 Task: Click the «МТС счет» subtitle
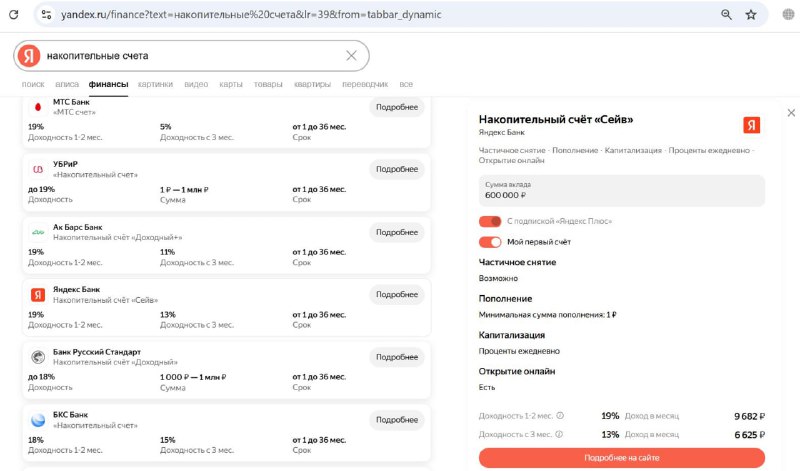coord(74,112)
